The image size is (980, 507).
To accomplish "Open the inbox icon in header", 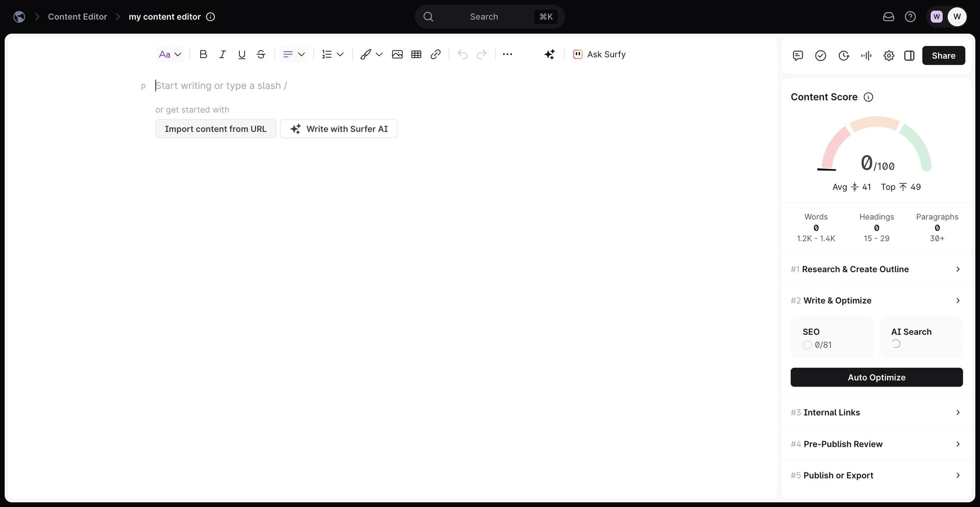I will point(888,17).
